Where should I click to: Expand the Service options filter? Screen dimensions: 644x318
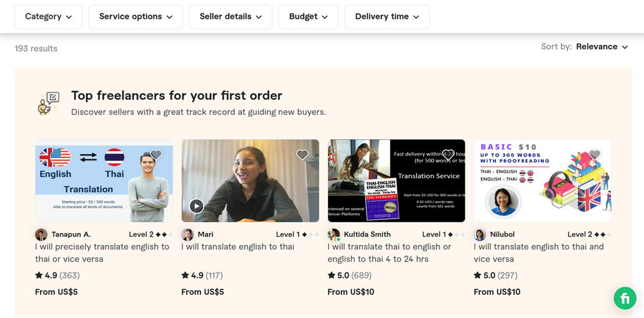tap(136, 17)
